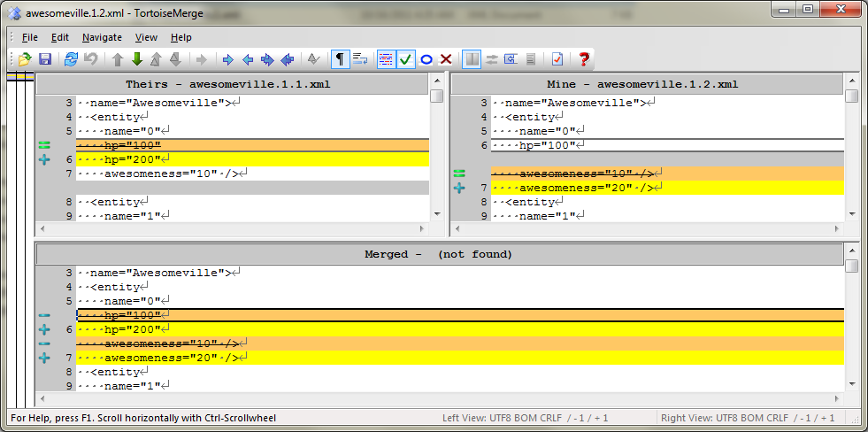Click the grayed right arrow use-block icon
868x432 pixels.
[202, 59]
